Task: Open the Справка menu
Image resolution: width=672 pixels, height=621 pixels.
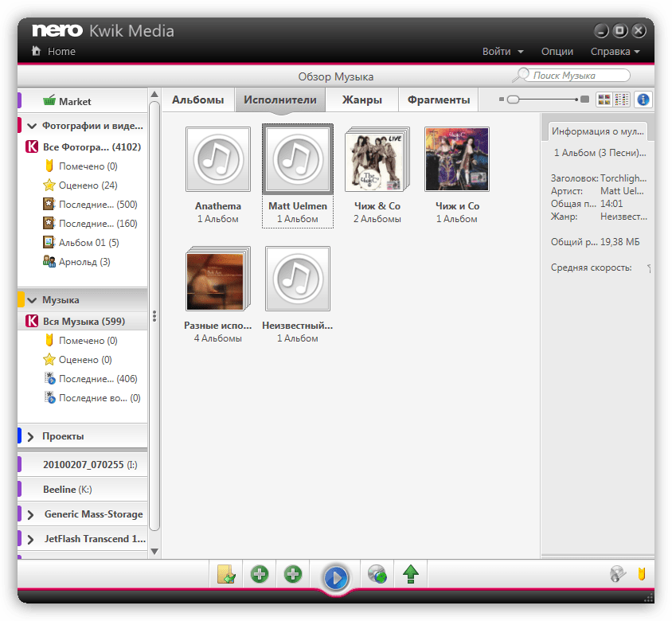Action: tap(615, 51)
